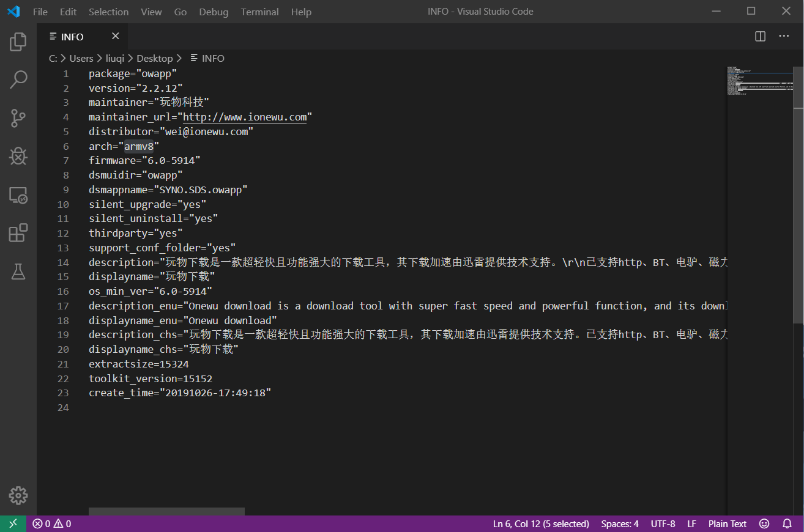The height and width of the screenshot is (532, 804).
Task: Open the Edit menu
Action: click(68, 12)
